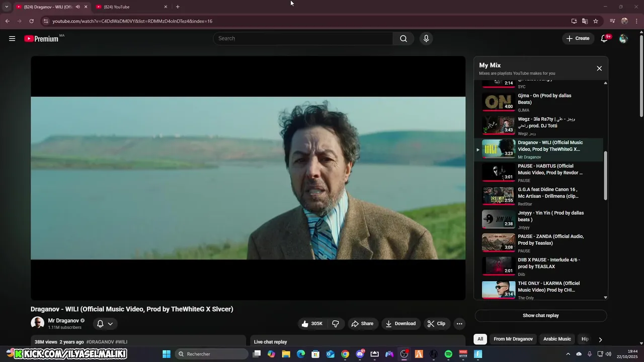
Task: Open a new browser tab
Action: pyautogui.click(x=178, y=7)
